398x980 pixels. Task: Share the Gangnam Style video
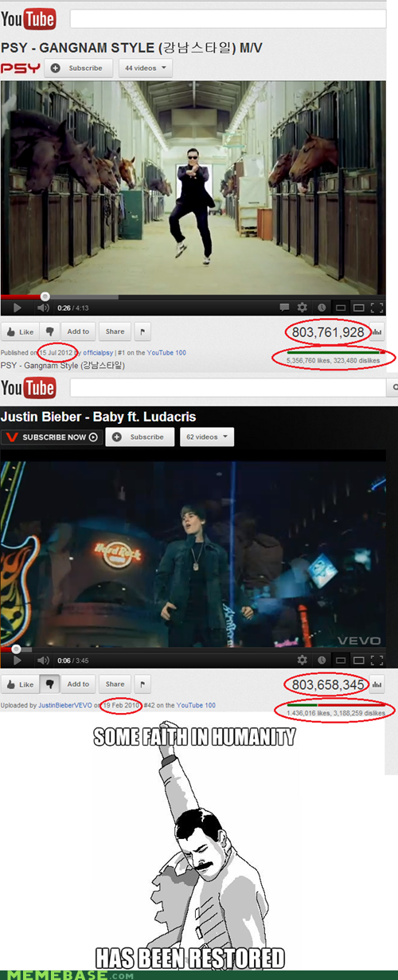coord(115,331)
